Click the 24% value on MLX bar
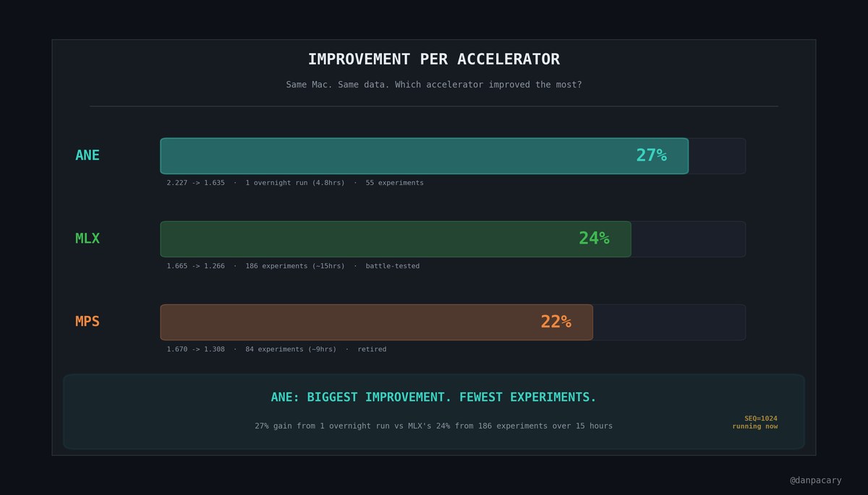868x495 pixels. (x=594, y=238)
